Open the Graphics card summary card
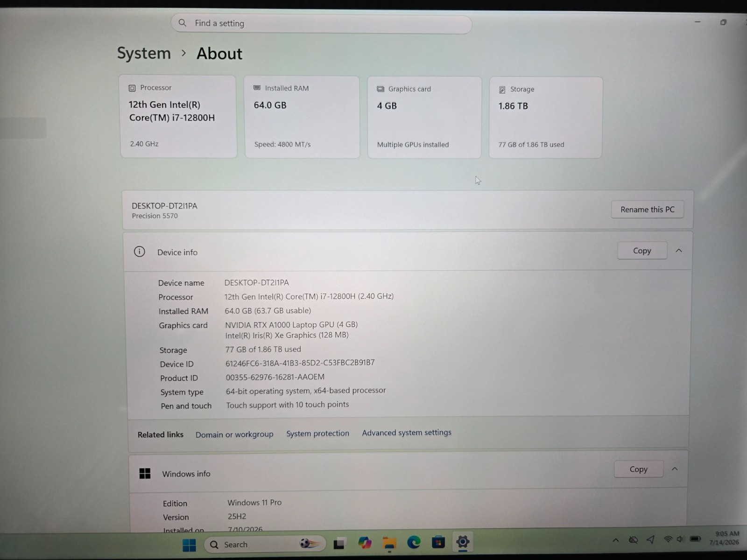Screen dimensions: 747x560 424,117
